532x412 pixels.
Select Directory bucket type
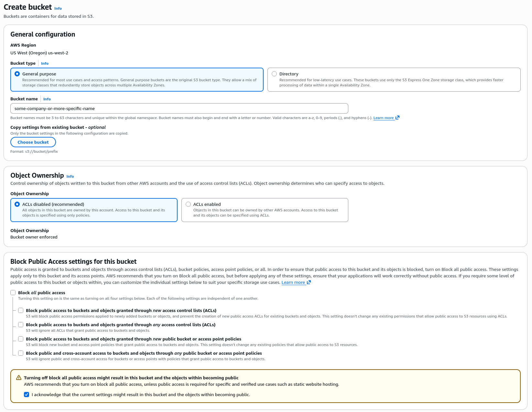[x=274, y=74]
